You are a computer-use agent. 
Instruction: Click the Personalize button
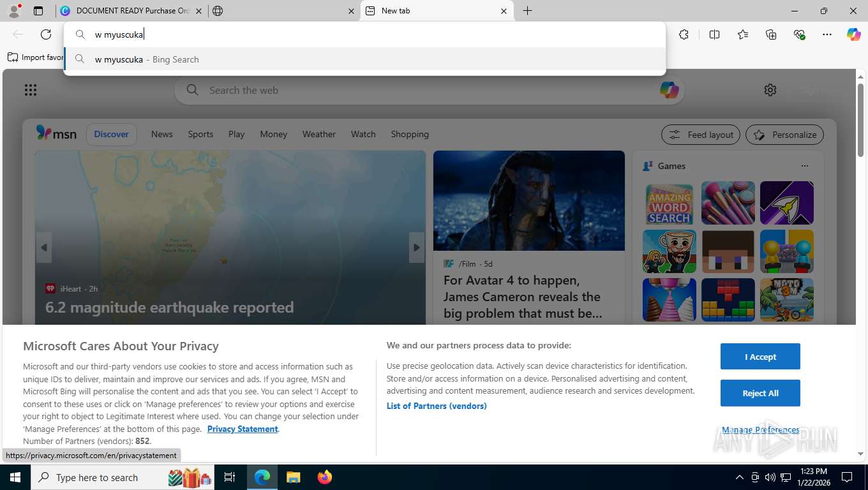784,135
